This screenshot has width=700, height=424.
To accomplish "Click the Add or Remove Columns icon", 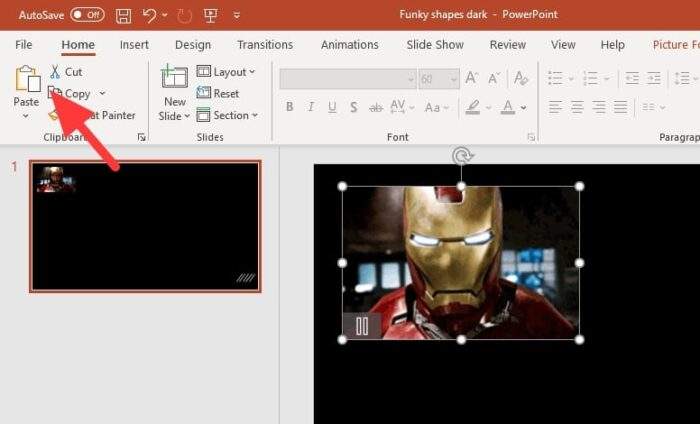I will (649, 107).
